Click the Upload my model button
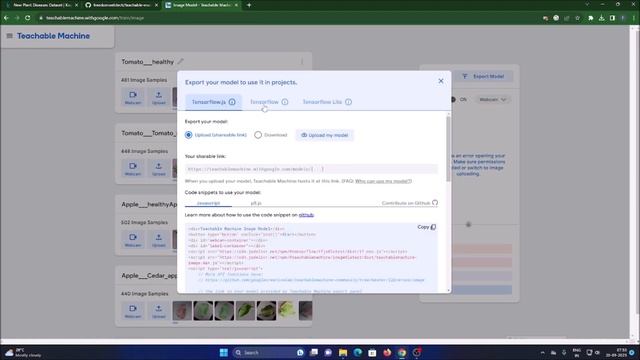 (325, 135)
